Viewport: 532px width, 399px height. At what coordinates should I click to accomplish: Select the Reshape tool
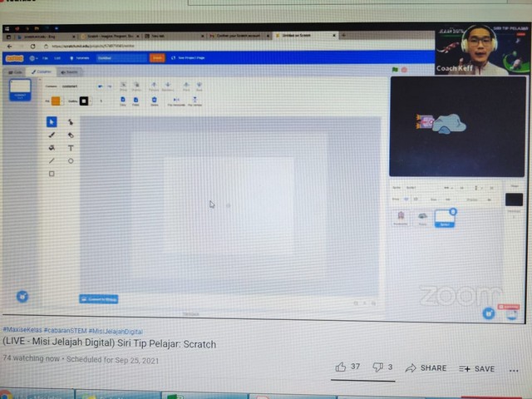71,121
